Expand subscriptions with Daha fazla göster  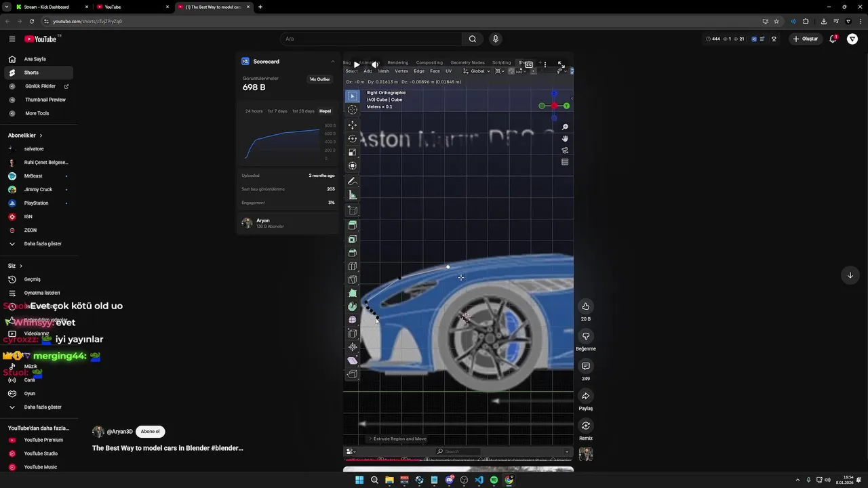pos(39,243)
